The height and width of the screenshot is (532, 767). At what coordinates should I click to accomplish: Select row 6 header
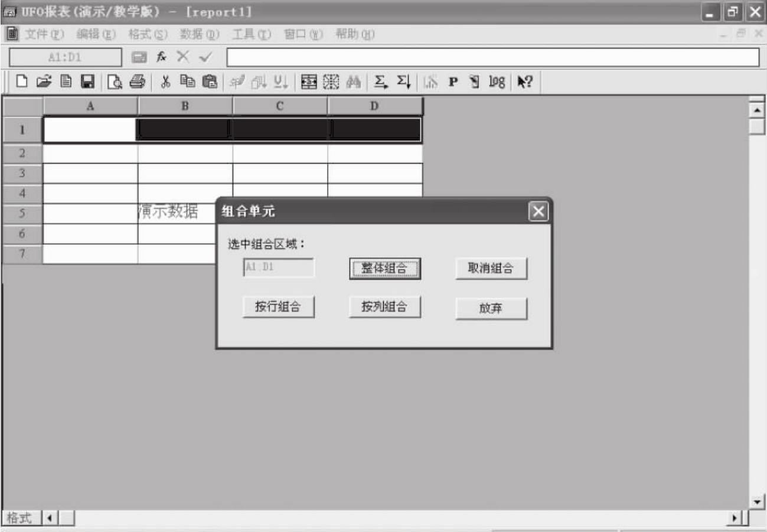coord(22,234)
